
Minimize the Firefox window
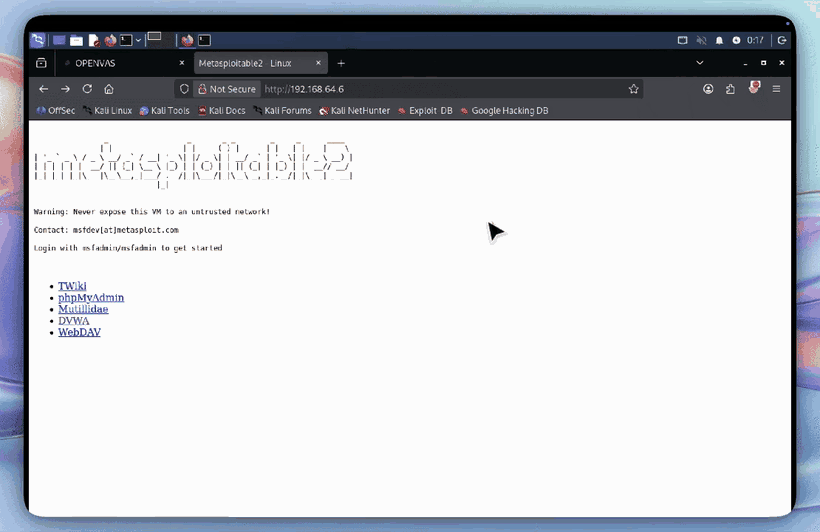(x=745, y=63)
